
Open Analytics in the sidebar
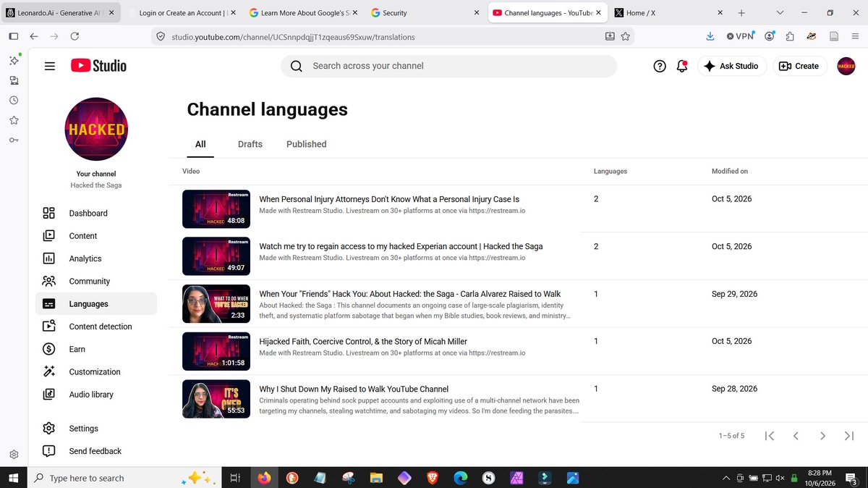[95, 258]
